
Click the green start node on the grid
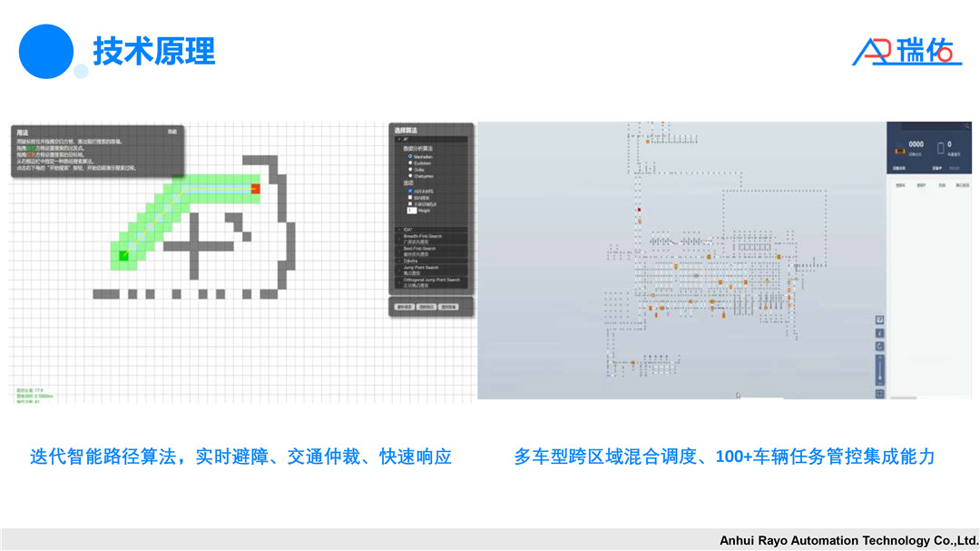124,256
